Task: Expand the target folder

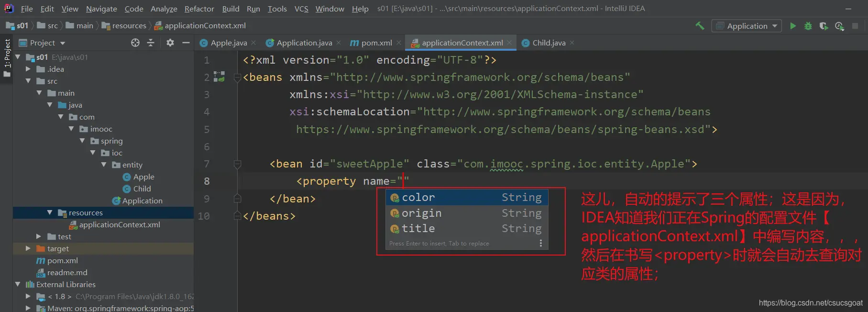Action: click(x=28, y=248)
